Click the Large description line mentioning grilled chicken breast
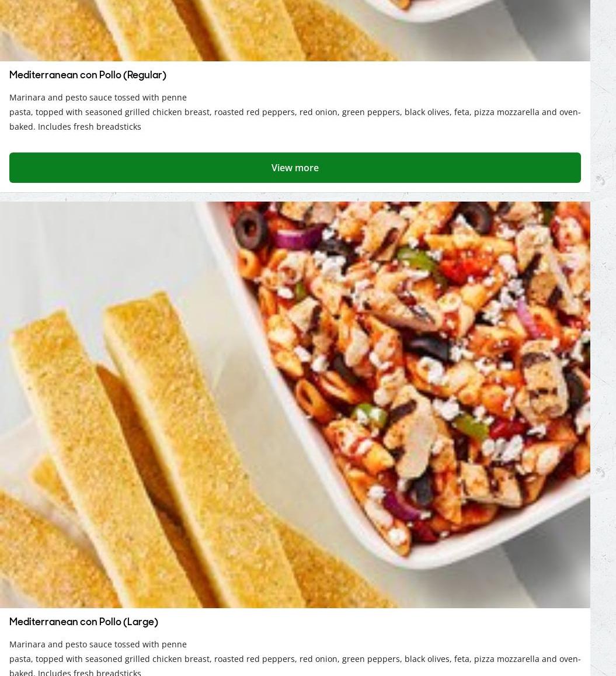This screenshot has height=676, width=616. click(x=295, y=658)
